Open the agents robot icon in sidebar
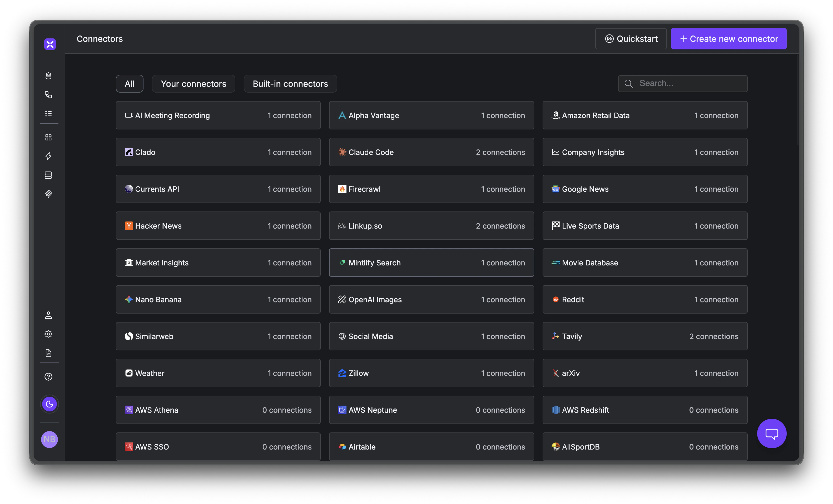833x504 pixels. tap(48, 76)
